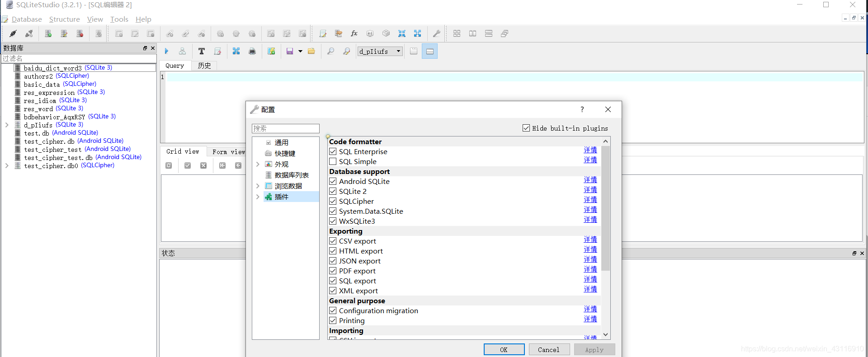Click the print icon in editor toolbar
This screenshot has height=357, width=868.
(x=252, y=51)
